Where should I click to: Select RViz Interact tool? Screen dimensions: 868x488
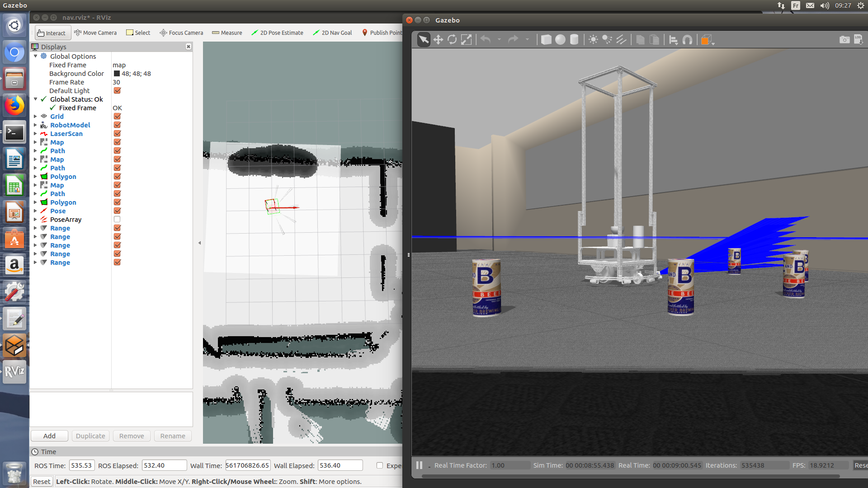point(52,33)
